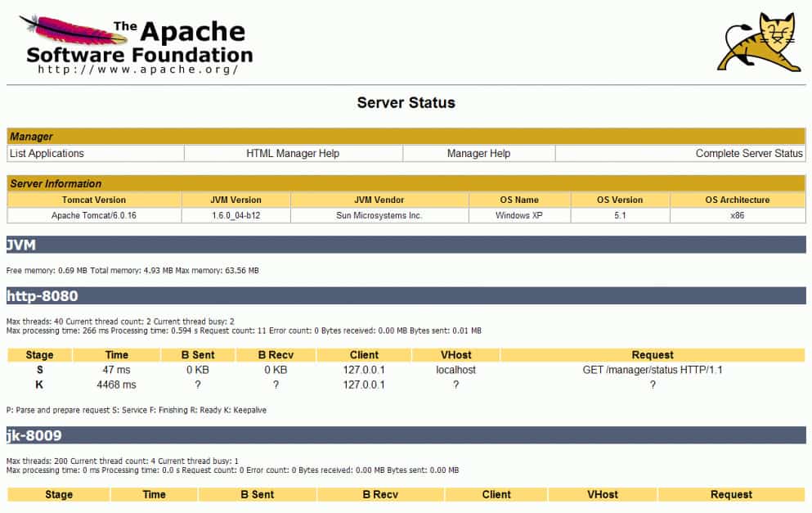812x513 pixels.
Task: Click the OS Architecture column header
Action: click(738, 200)
